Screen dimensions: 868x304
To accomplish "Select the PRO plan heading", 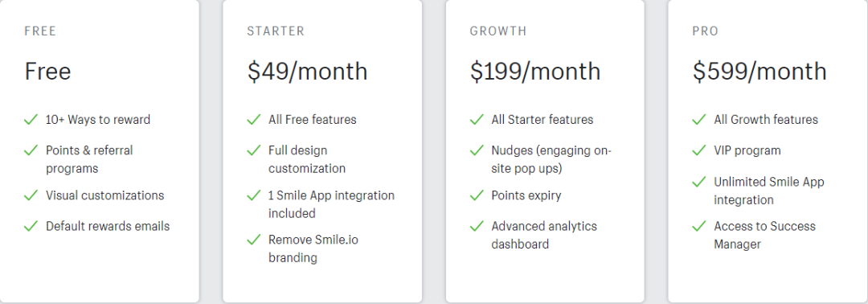I will 706,31.
